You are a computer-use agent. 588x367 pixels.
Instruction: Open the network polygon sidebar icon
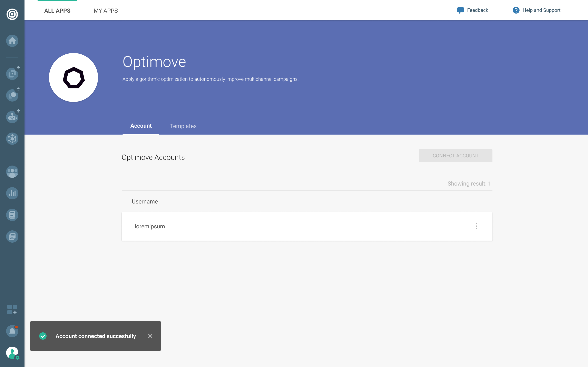[x=12, y=139]
